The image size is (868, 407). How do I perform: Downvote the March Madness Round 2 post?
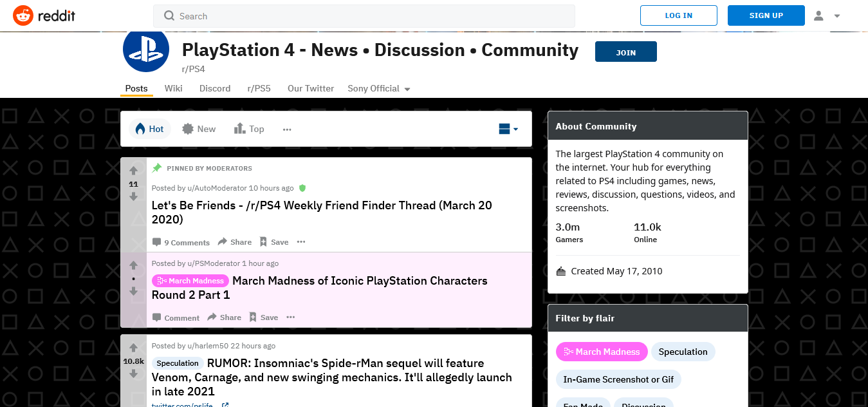click(x=133, y=292)
